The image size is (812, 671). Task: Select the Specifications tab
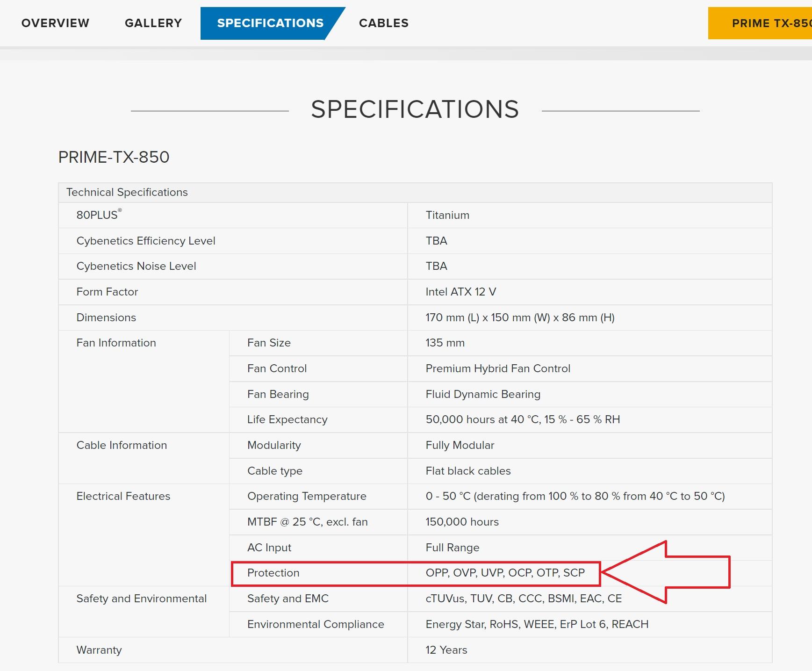[270, 23]
